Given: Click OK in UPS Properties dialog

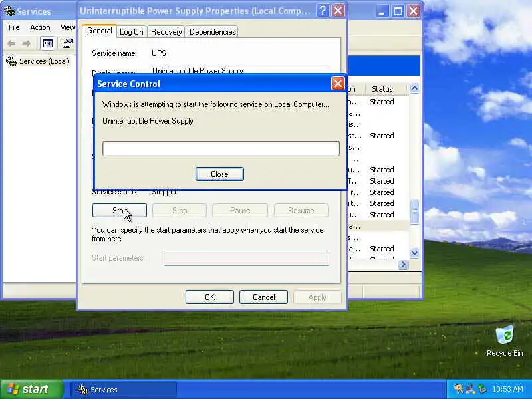Looking at the screenshot, I should pos(209,297).
